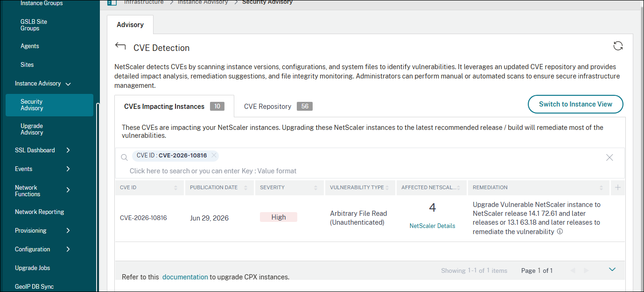Expand the Configuration submenu
Screen dimensions: 644x292
[x=68, y=249]
